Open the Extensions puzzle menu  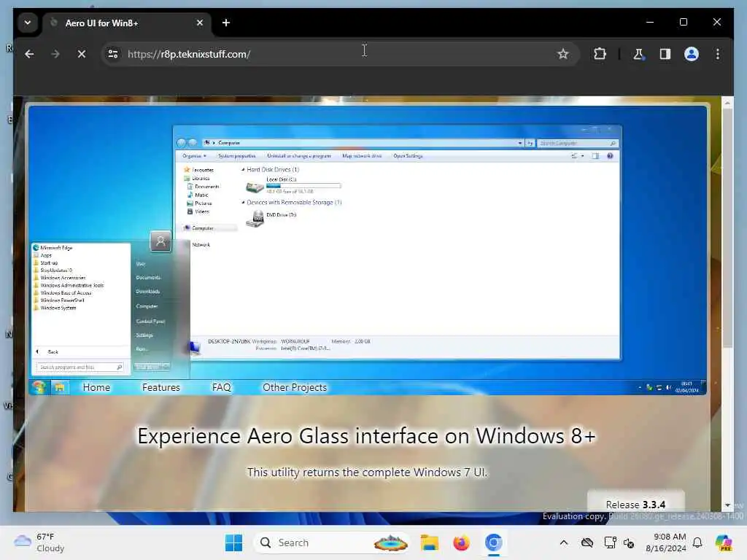(x=600, y=54)
